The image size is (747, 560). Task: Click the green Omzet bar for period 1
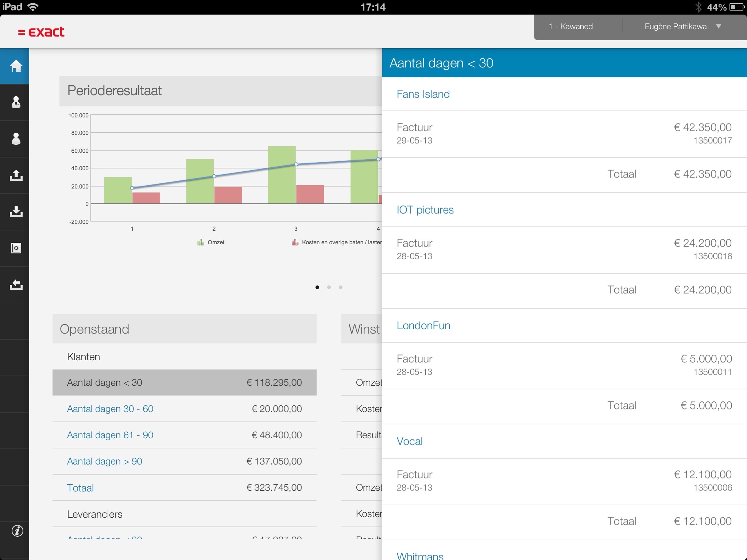pos(118,190)
